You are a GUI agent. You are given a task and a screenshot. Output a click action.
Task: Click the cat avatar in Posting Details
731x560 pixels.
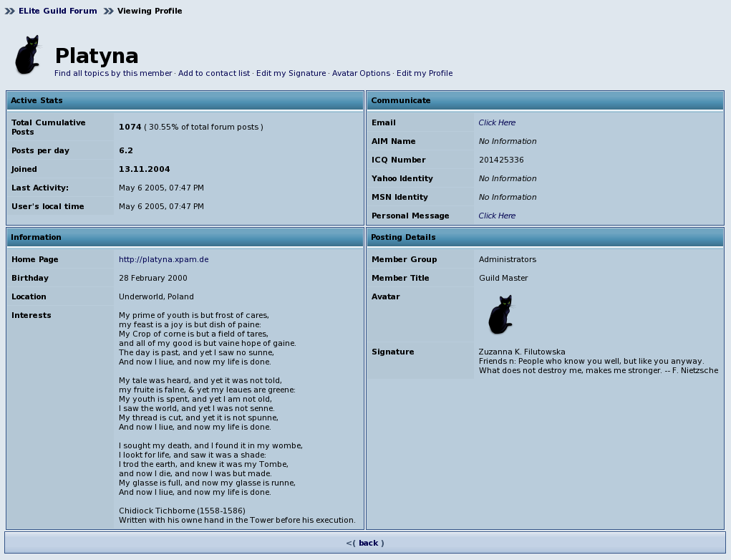500,314
